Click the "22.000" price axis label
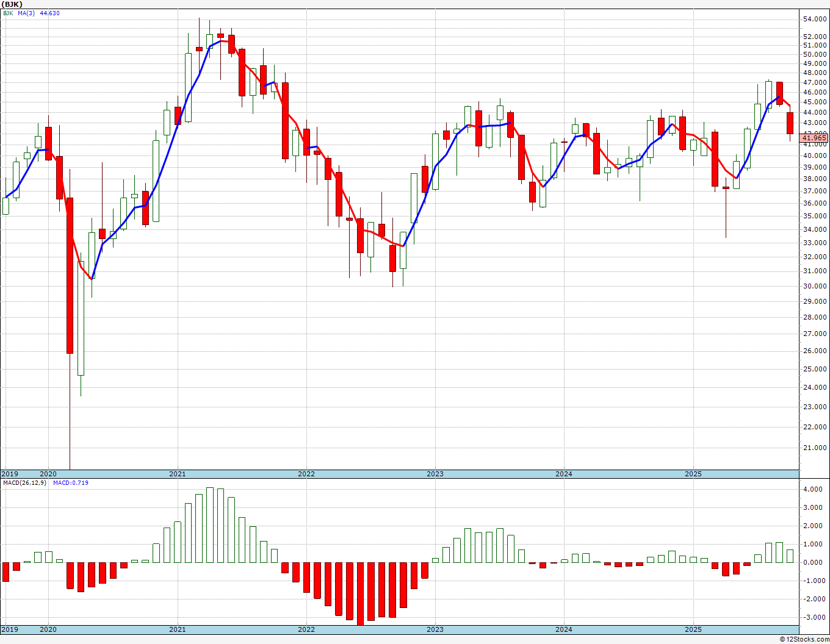The width and height of the screenshot is (830, 644). pos(815,426)
